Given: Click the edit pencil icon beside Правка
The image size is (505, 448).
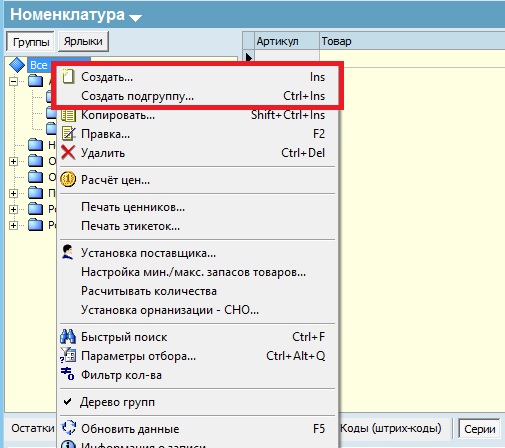Looking at the screenshot, I should coord(69,134).
